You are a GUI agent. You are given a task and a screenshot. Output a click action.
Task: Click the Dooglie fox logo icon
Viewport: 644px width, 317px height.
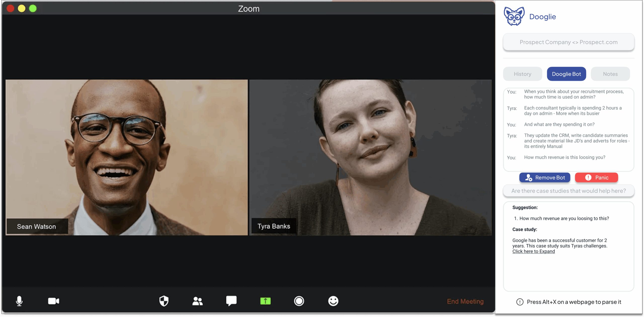point(514,16)
